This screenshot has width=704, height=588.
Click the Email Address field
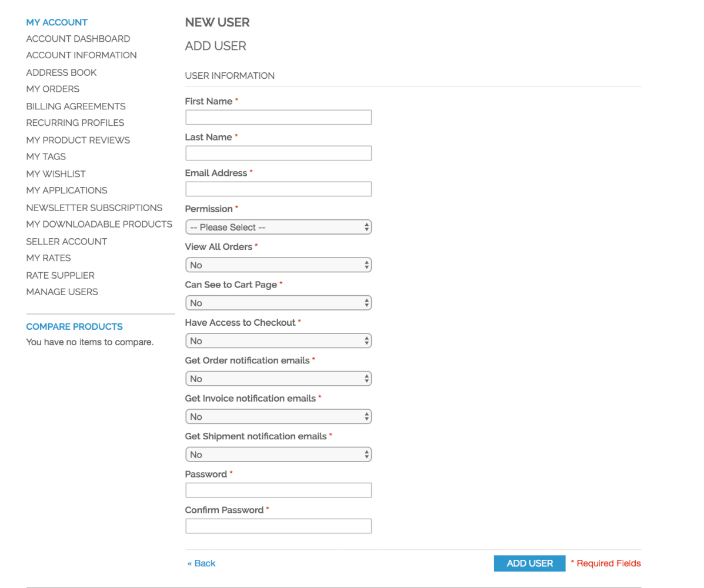pyautogui.click(x=278, y=189)
